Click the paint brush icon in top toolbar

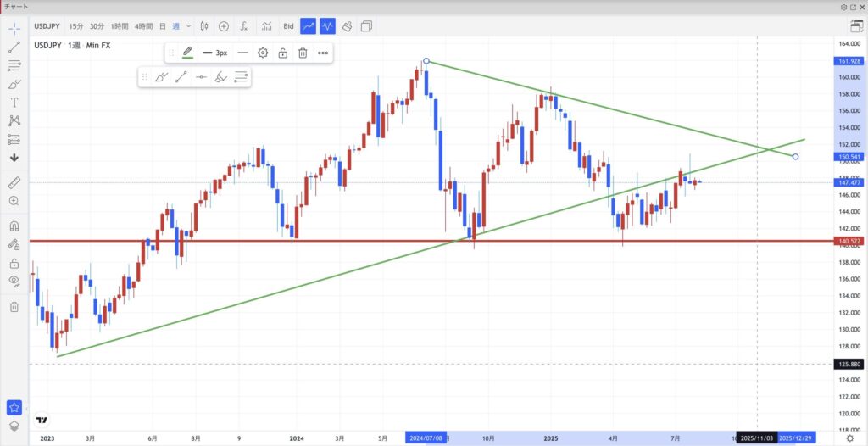point(347,26)
